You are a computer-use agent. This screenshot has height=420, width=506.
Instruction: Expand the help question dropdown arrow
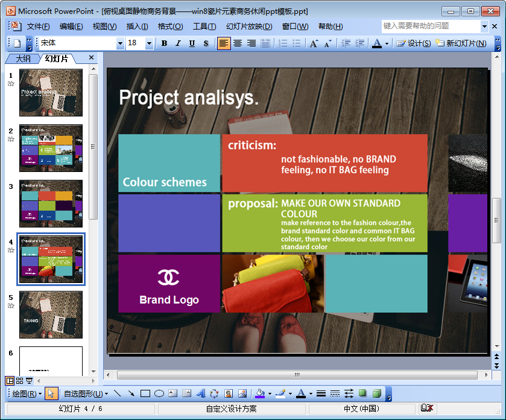click(x=484, y=26)
